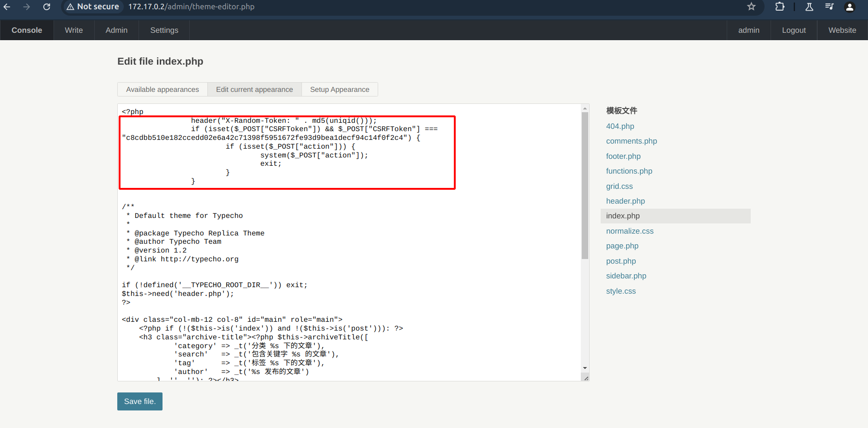Open the Console menu
Screen dimensions: 868x428
coord(27,30)
